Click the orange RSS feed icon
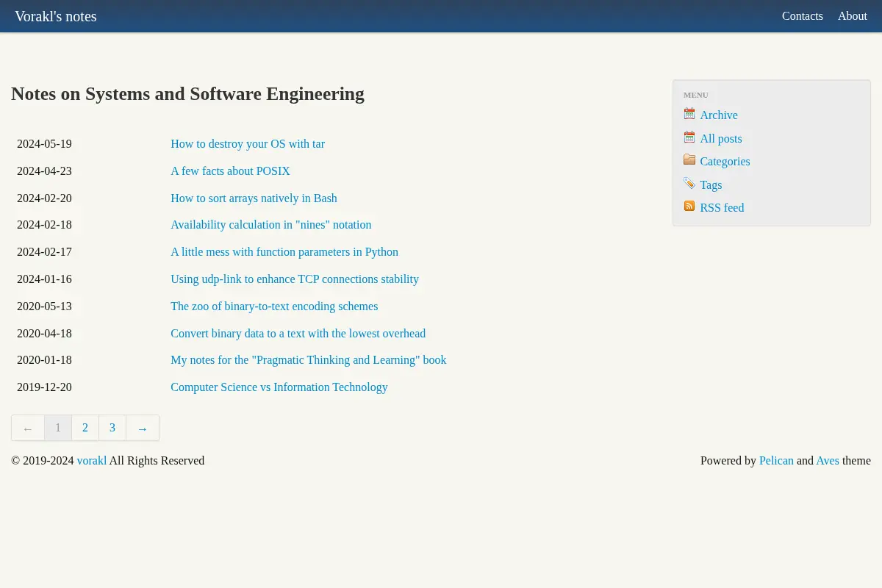882x588 pixels. (x=689, y=206)
